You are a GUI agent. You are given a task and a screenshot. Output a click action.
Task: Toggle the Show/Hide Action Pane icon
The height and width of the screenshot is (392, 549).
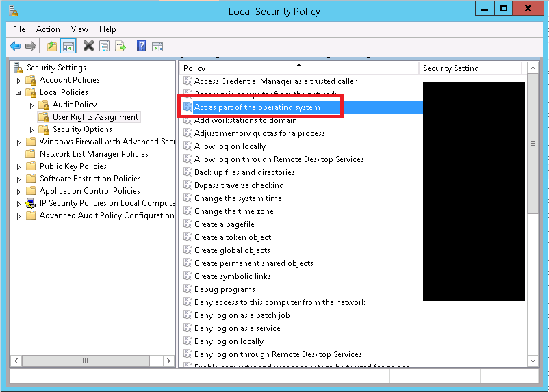coord(157,47)
